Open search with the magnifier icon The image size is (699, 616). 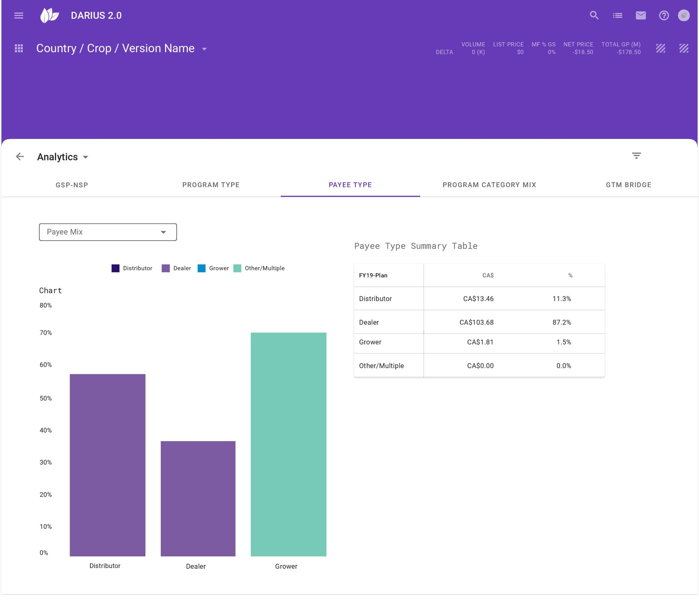(594, 15)
